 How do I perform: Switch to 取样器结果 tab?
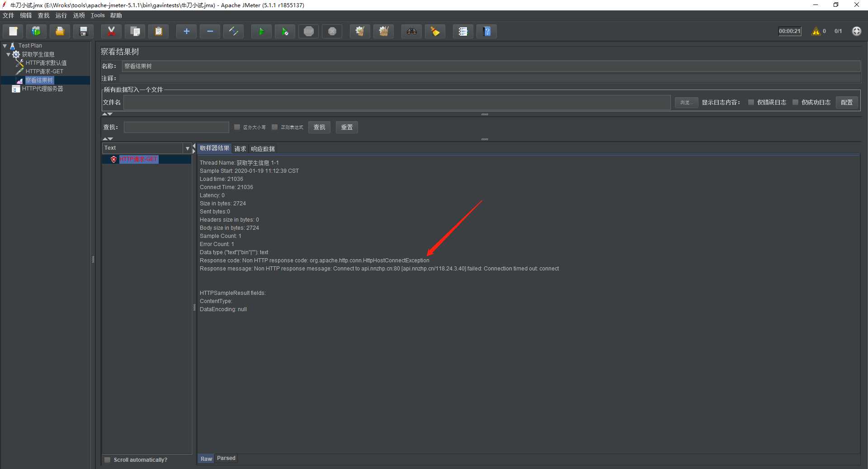click(x=214, y=148)
